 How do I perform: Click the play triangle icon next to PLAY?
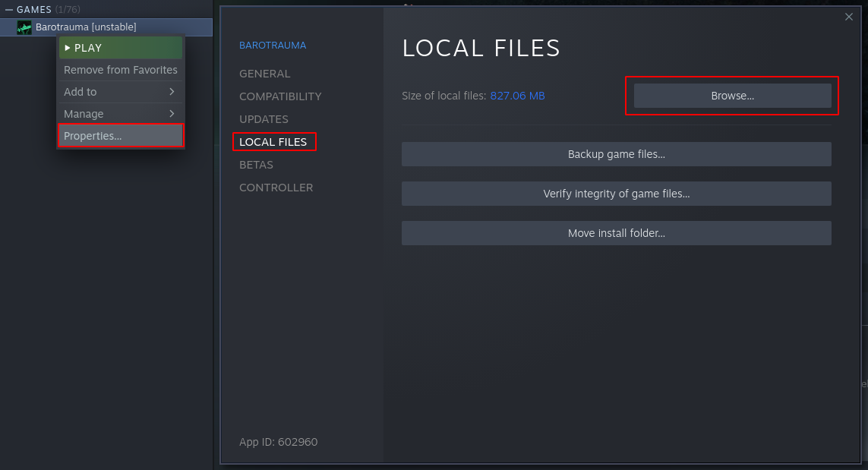pyautogui.click(x=68, y=48)
